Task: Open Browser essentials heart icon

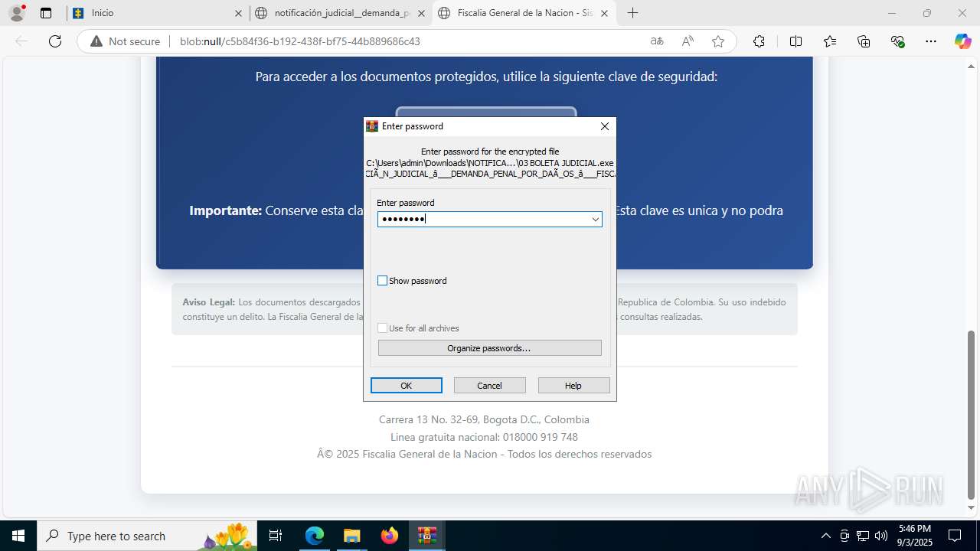Action: [898, 41]
